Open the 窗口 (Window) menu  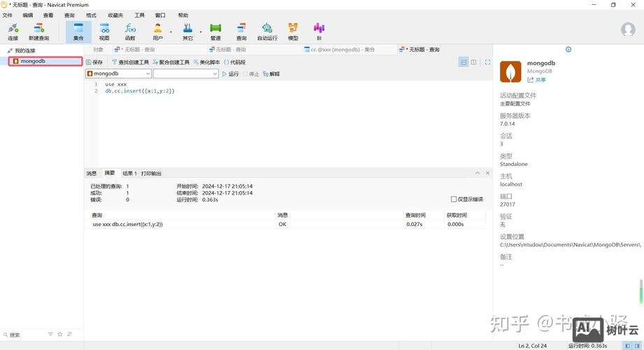160,15
